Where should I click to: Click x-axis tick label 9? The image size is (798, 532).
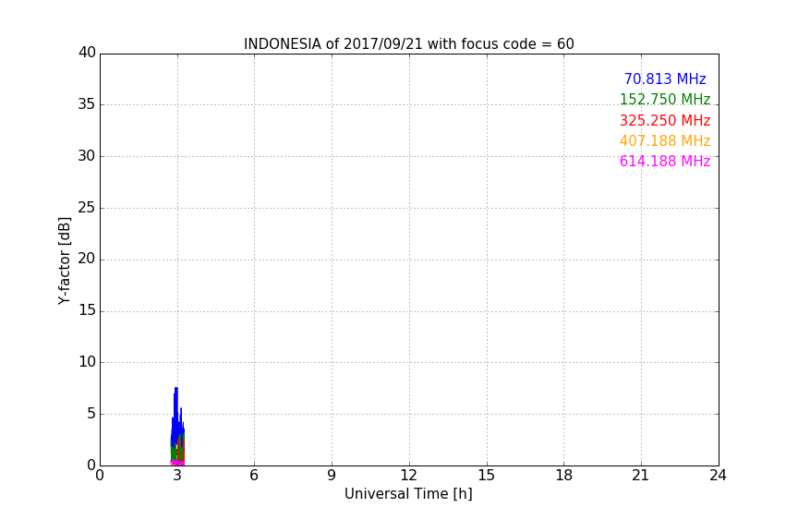[x=332, y=476]
